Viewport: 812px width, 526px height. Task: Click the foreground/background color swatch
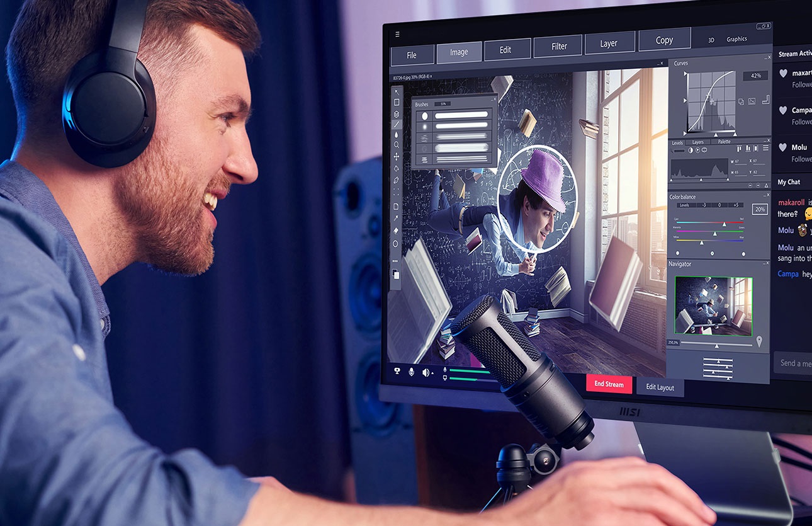click(395, 274)
